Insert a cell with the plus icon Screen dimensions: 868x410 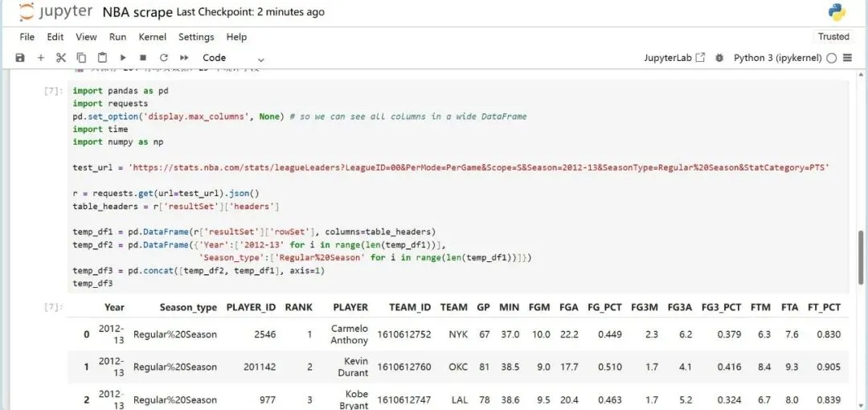40,58
